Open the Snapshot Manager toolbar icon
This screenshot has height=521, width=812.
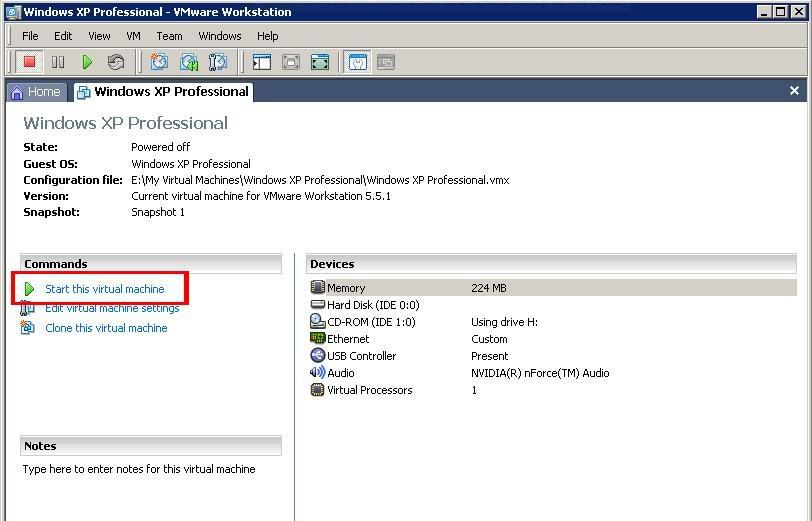(x=217, y=62)
